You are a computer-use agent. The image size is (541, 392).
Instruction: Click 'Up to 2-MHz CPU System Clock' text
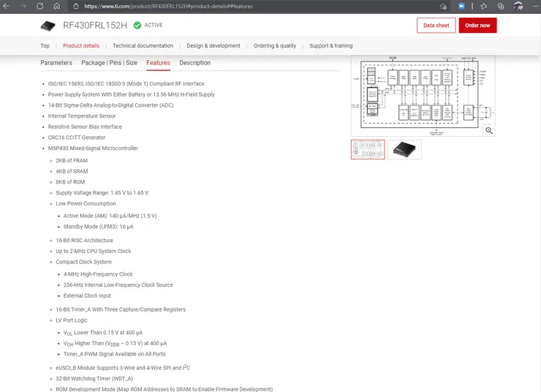point(94,251)
